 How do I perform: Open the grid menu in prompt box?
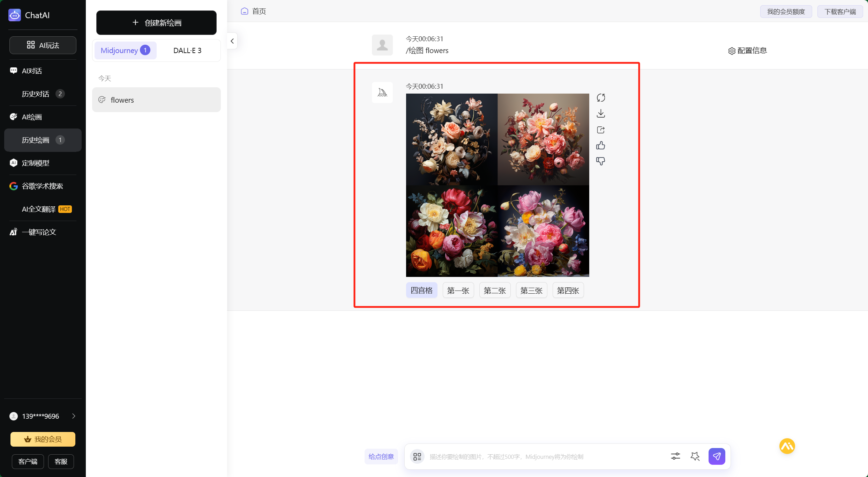[417, 456]
